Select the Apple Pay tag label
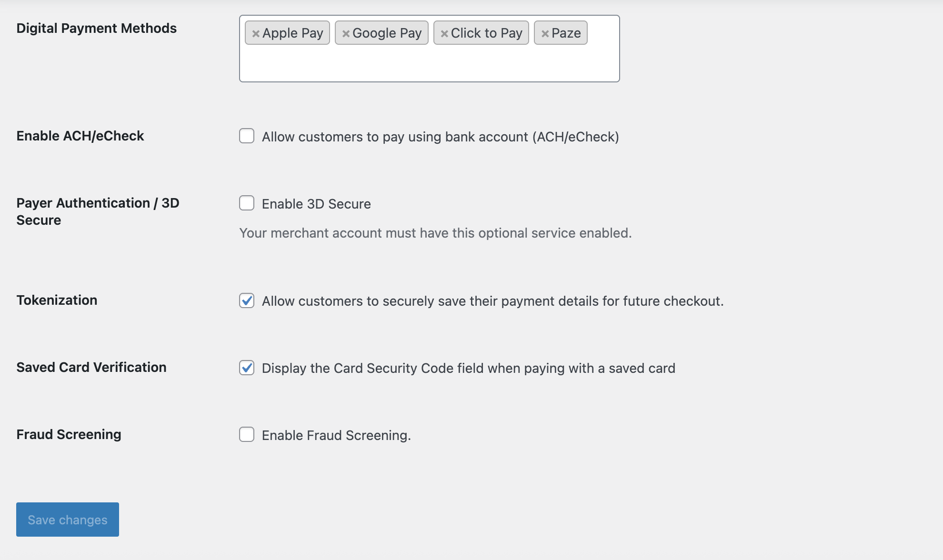The image size is (943, 560). pyautogui.click(x=293, y=33)
